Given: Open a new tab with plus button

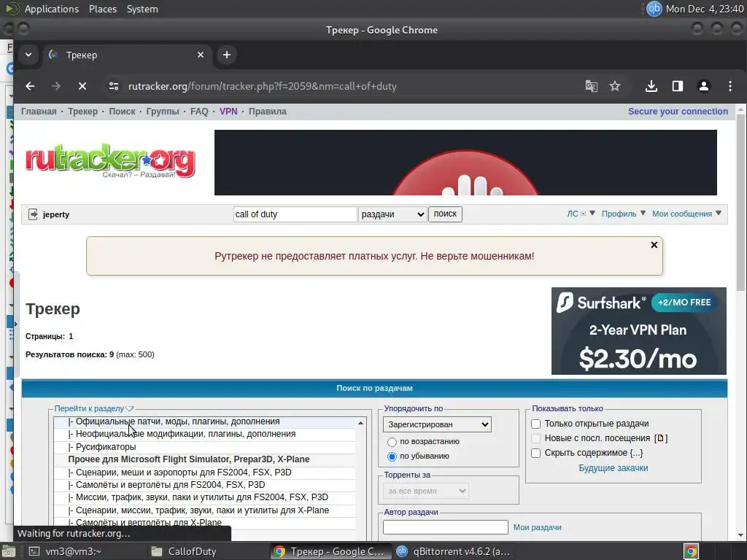Looking at the screenshot, I should coord(227,55).
